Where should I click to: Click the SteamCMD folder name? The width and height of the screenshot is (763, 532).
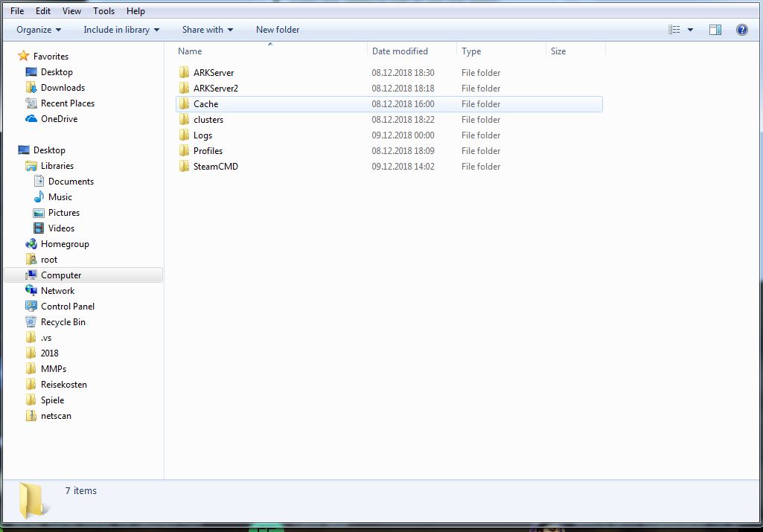click(x=216, y=167)
